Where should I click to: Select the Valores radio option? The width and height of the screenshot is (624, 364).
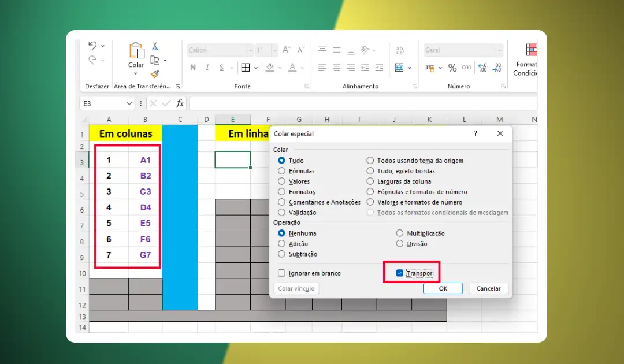click(x=281, y=181)
